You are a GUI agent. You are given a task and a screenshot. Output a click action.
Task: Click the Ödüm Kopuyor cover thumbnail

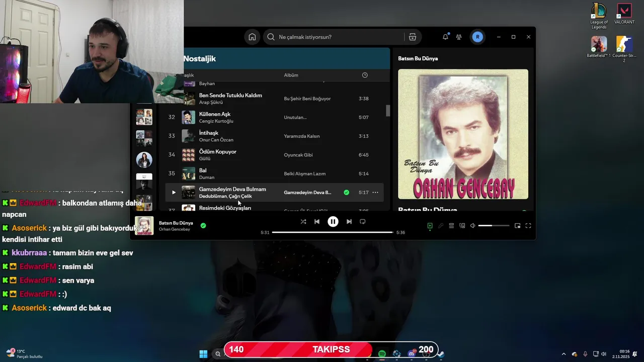[189, 155]
